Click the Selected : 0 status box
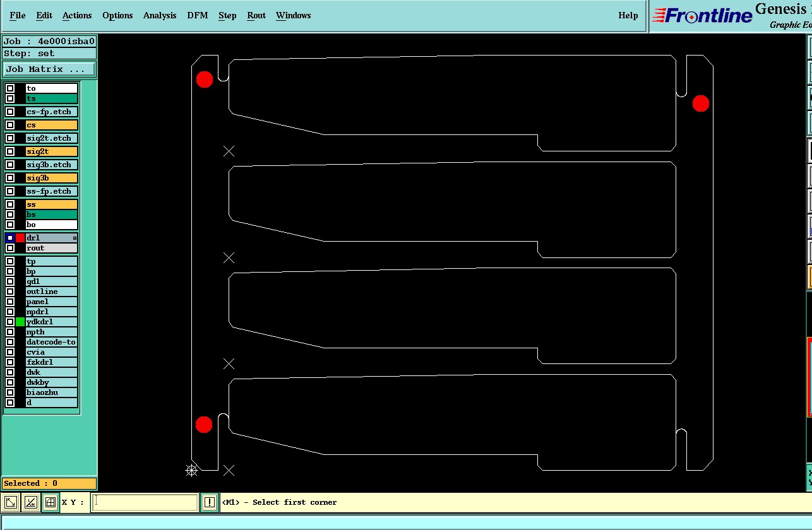This screenshot has height=530, width=812. [49, 483]
